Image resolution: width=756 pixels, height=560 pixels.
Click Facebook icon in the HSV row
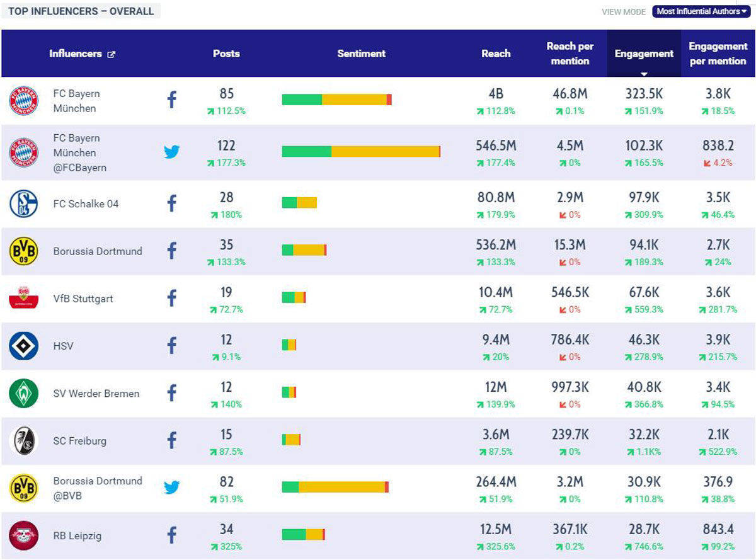point(171,345)
